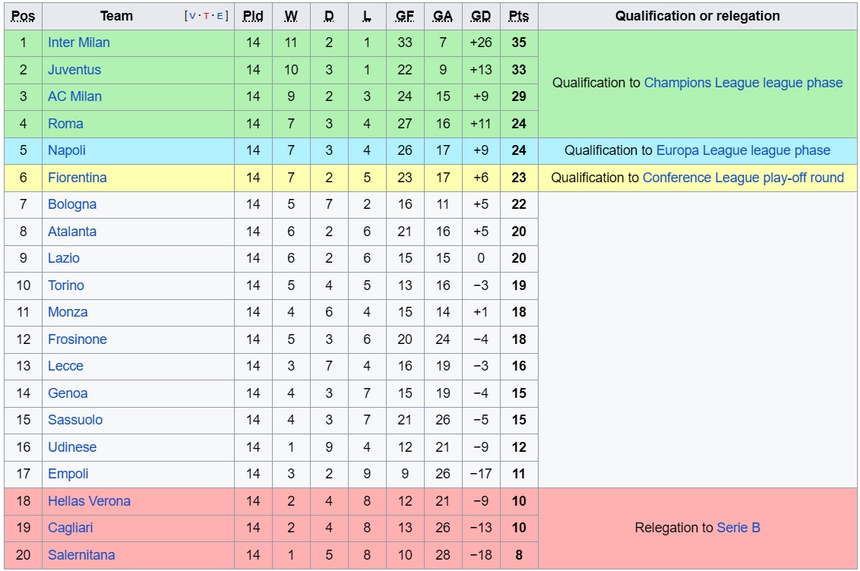Open Champions League league phase link
860x571 pixels.
point(743,83)
